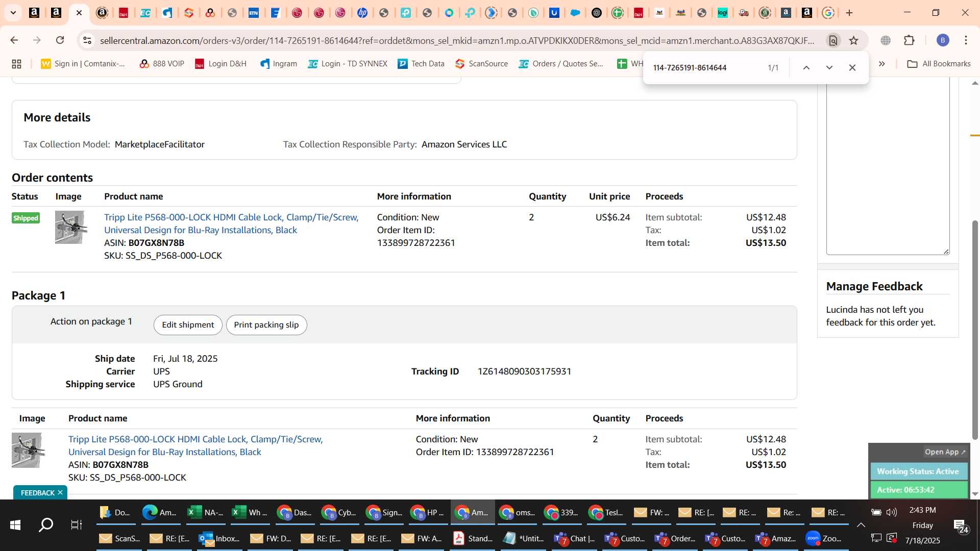This screenshot has width=980, height=551.
Task: Open Tripp Lite product link in Order contents
Action: pyautogui.click(x=231, y=223)
